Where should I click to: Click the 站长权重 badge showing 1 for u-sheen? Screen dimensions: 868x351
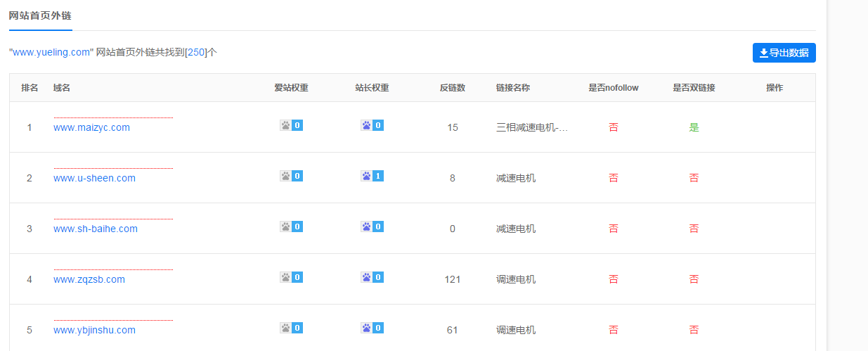[x=372, y=176]
